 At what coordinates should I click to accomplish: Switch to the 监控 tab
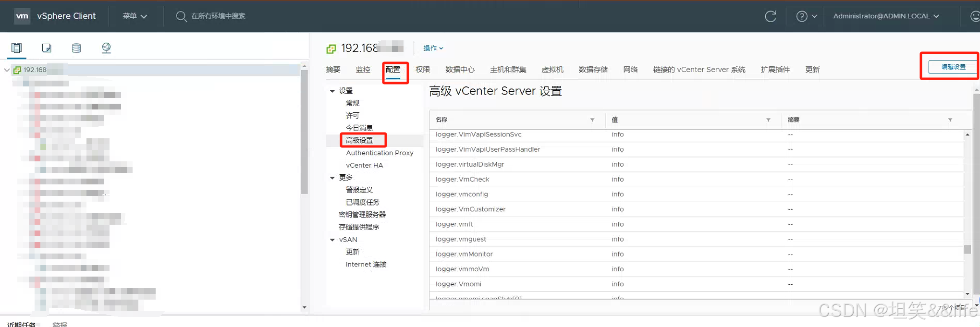click(x=363, y=70)
